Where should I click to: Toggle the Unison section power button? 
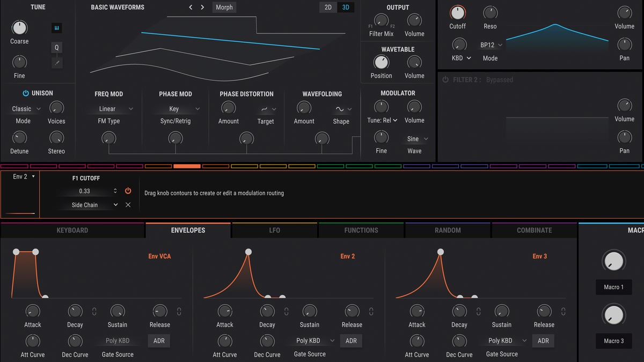coord(26,93)
